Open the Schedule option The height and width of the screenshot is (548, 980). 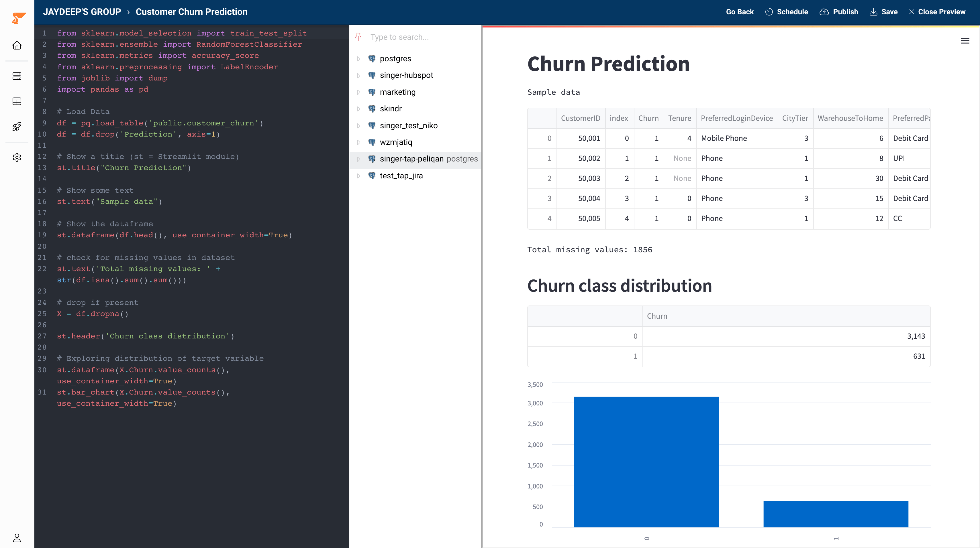[786, 12]
